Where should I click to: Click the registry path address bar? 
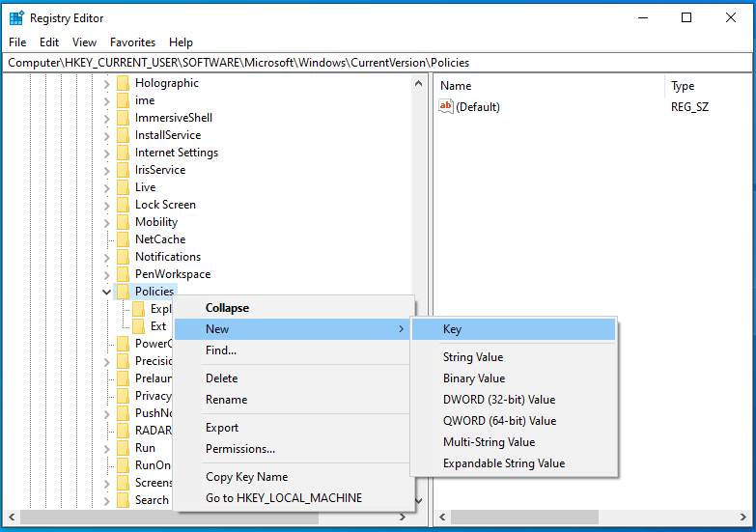(x=378, y=63)
